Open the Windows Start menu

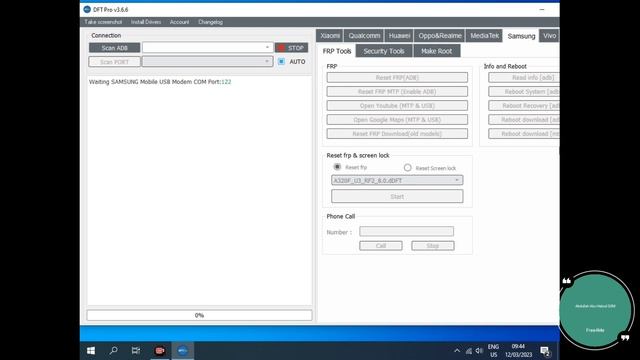pos(91,351)
